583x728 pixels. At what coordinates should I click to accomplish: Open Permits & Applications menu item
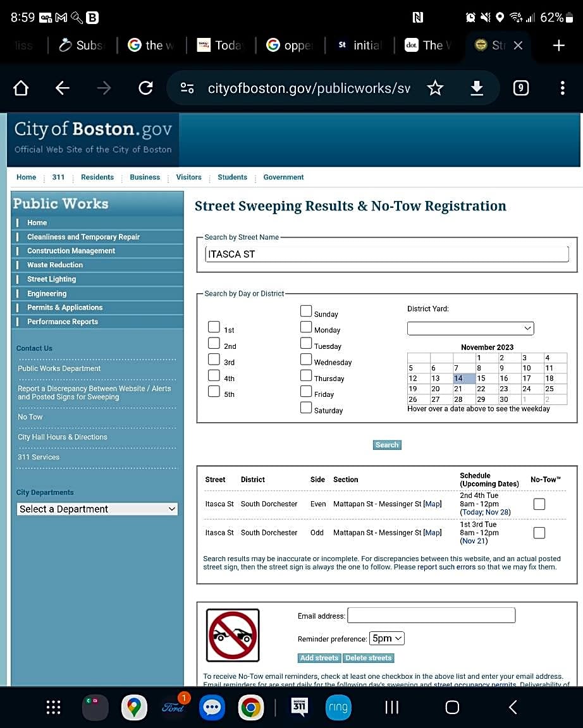click(64, 307)
